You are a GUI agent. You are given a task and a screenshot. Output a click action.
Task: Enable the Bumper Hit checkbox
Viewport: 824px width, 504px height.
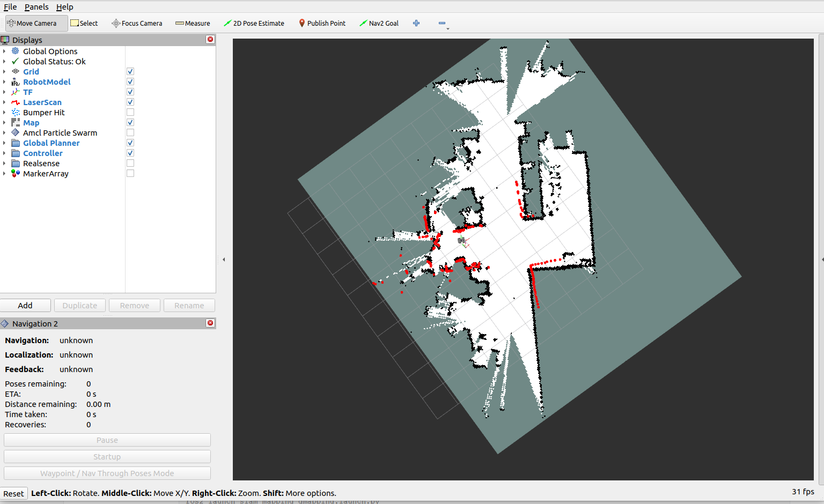[130, 112]
